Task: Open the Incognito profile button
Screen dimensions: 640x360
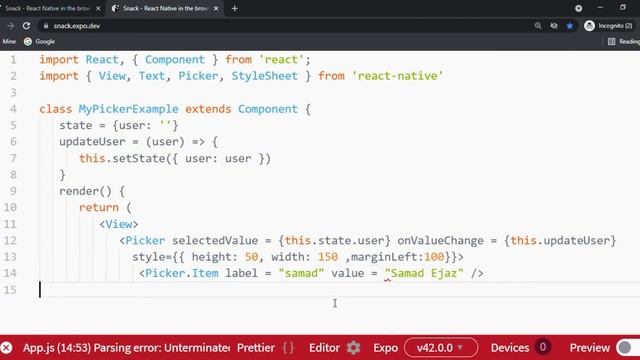Action: pos(609,26)
